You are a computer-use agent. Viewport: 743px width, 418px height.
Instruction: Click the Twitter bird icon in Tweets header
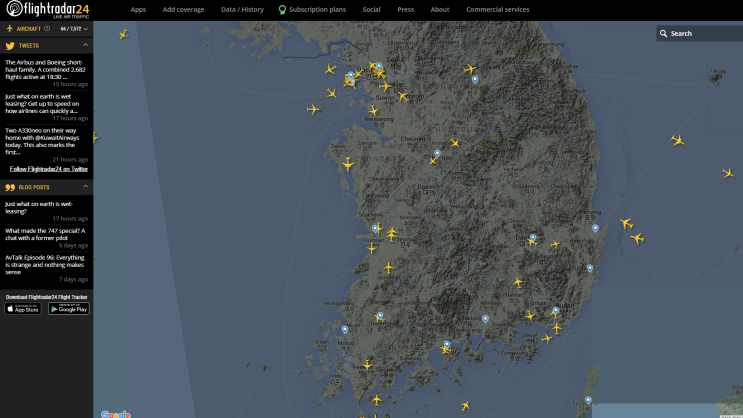pos(10,46)
